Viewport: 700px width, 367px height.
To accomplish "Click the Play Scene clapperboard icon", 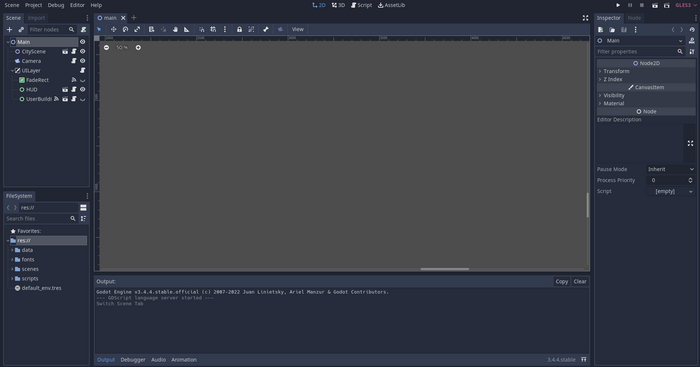I will [x=654, y=5].
